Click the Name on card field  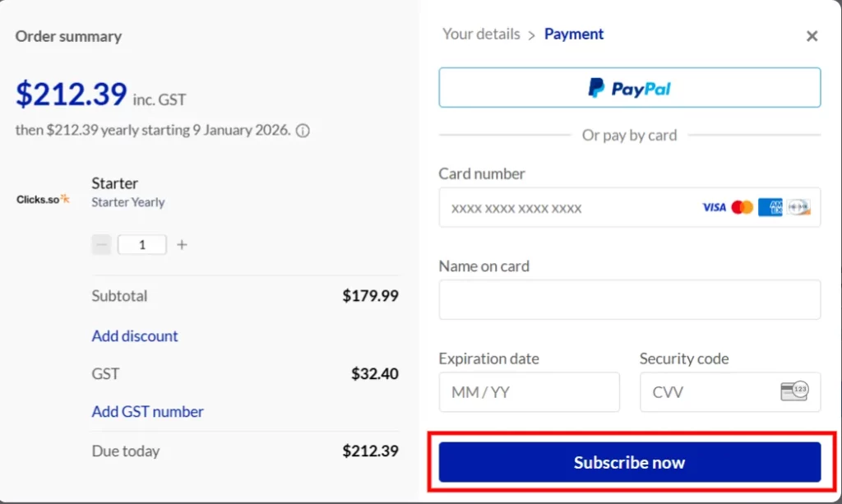tap(629, 299)
